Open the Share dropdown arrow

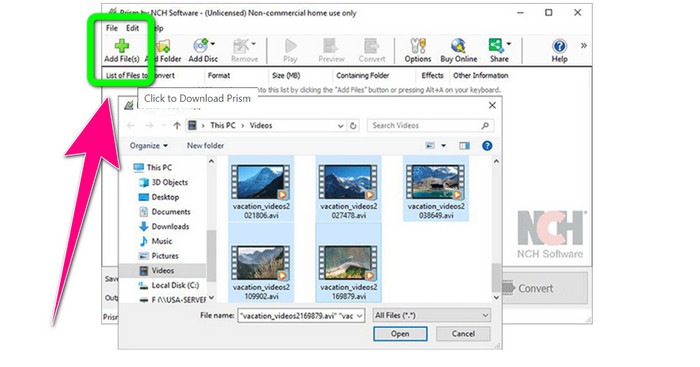[509, 44]
